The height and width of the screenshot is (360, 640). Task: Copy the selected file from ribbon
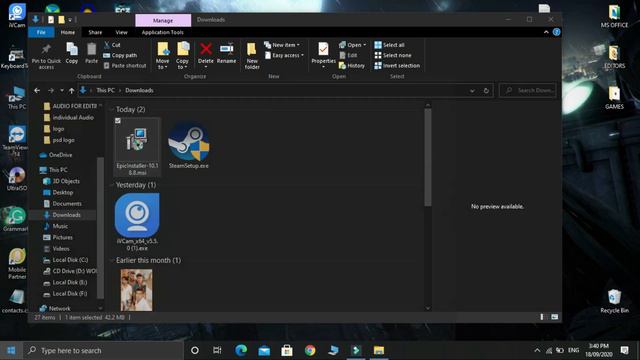72,53
